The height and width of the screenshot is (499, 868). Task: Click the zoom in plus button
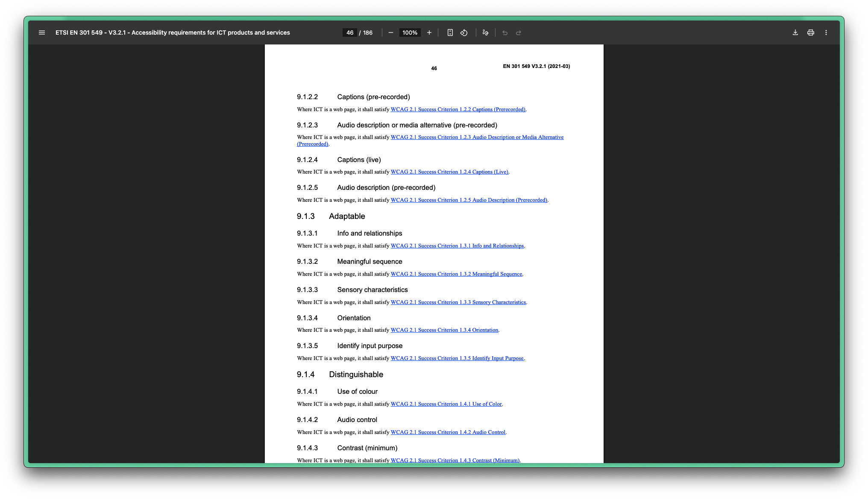(x=429, y=32)
